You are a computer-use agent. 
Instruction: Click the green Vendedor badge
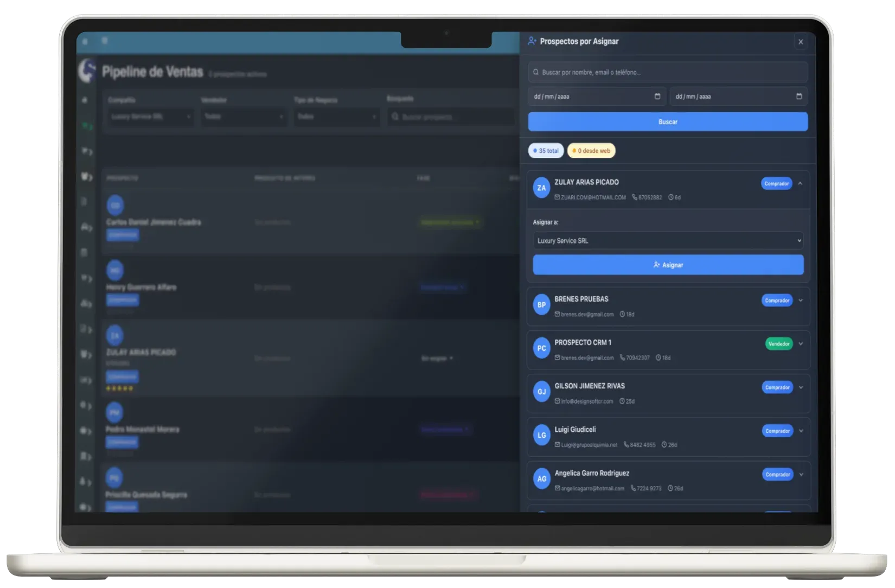779,344
